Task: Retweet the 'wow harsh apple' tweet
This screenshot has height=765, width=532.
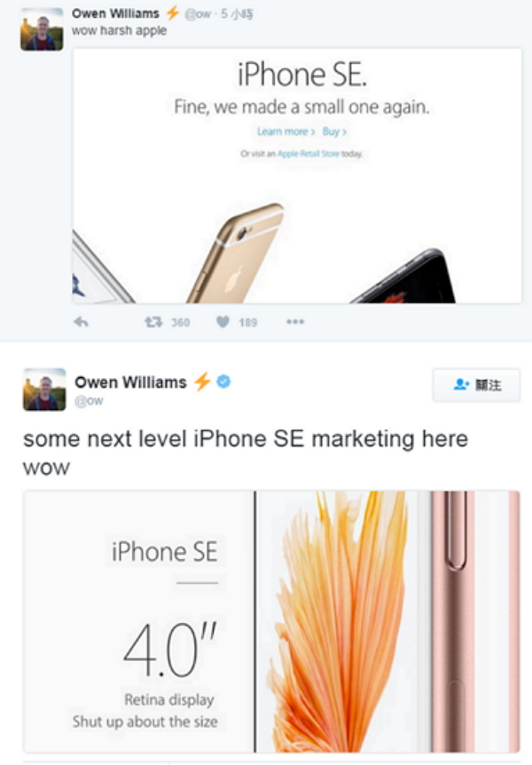Action: pyautogui.click(x=153, y=322)
